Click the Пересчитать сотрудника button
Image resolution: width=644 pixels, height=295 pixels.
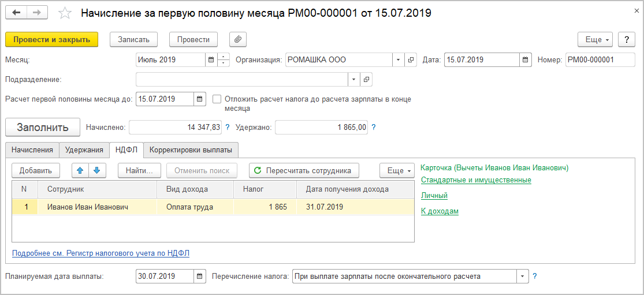(304, 170)
